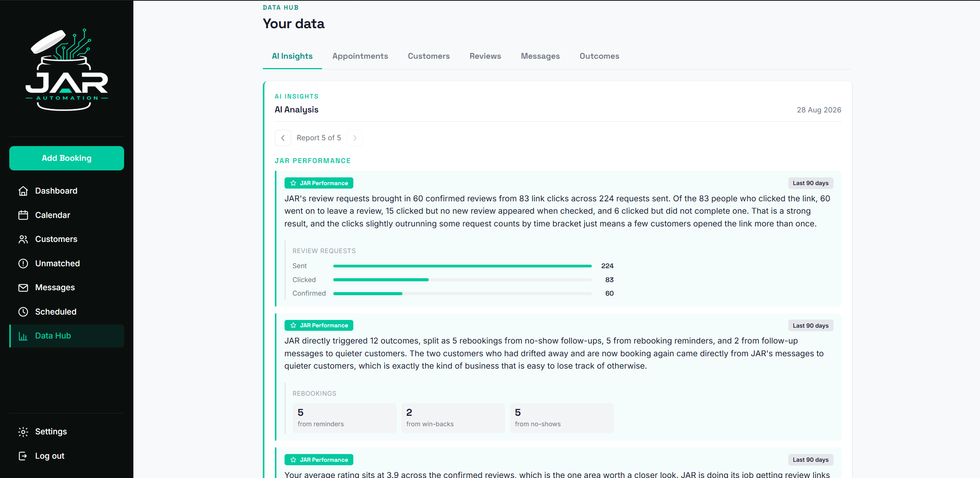Click the Calendar icon in sidebar
Viewport: 980px width, 478px height.
coord(23,215)
